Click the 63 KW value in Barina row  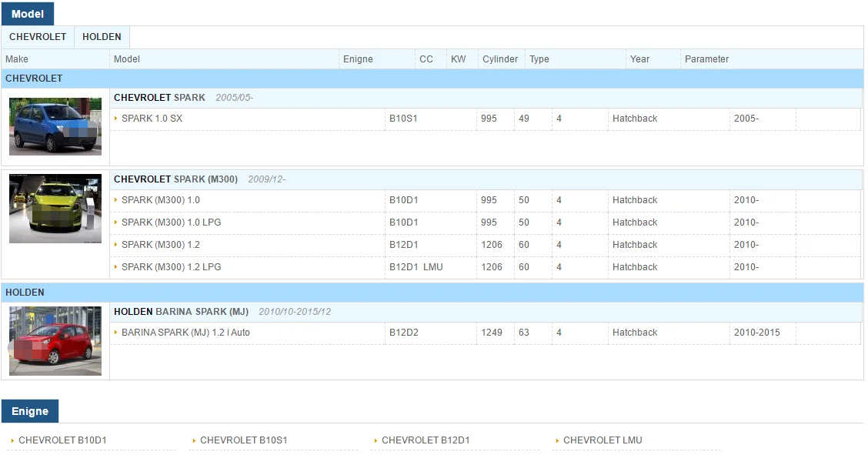(524, 333)
